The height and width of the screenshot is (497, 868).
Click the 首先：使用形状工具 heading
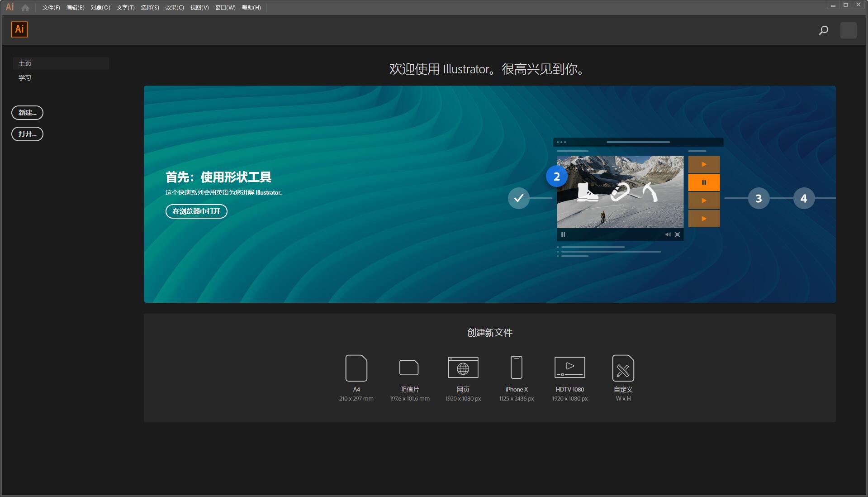218,177
